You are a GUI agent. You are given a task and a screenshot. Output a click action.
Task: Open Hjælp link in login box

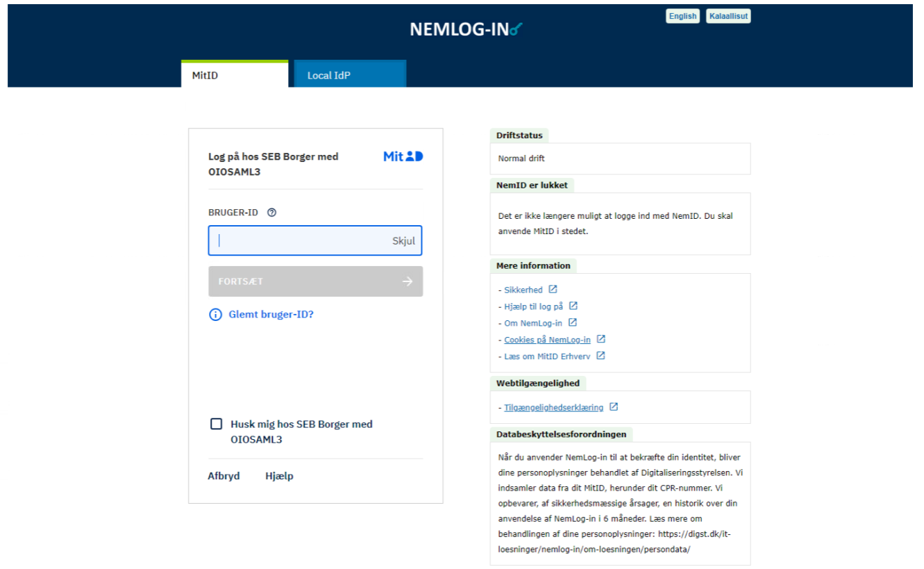[279, 476]
